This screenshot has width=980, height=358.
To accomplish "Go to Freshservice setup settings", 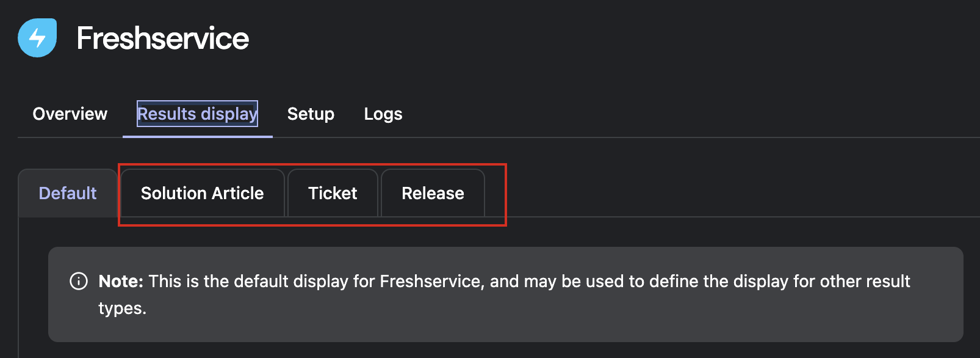I will (x=311, y=114).
